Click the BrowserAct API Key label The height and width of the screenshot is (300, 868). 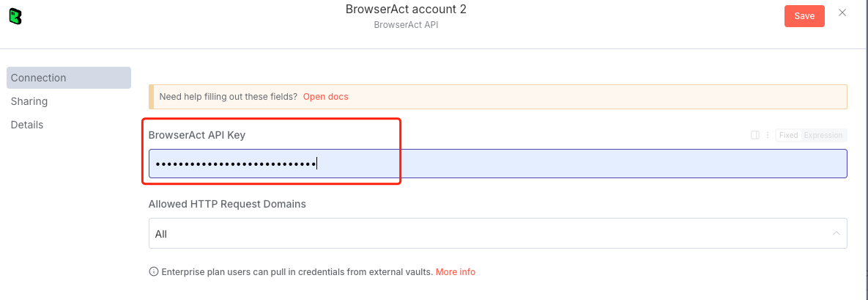pyautogui.click(x=197, y=135)
